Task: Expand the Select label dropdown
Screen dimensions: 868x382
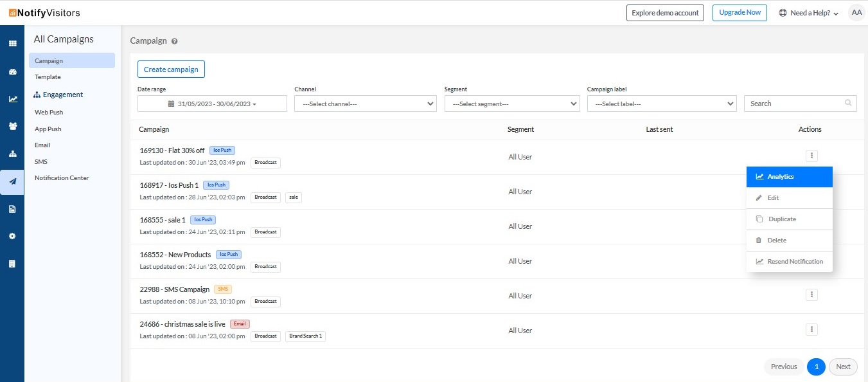Action: (x=662, y=104)
